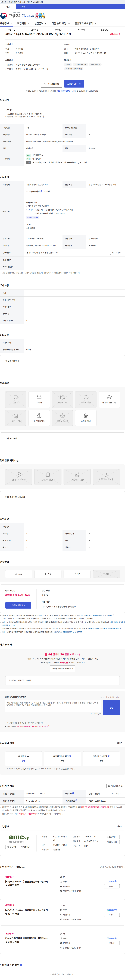
Task: Jump to 복리후생 section tab
Action: (81, 30)
